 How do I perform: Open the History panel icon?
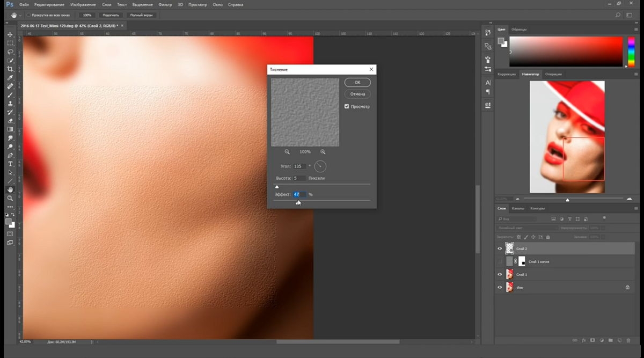click(488, 32)
